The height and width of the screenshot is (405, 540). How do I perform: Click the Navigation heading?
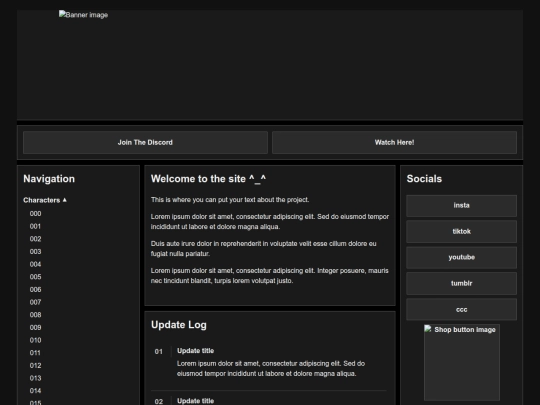(49, 179)
